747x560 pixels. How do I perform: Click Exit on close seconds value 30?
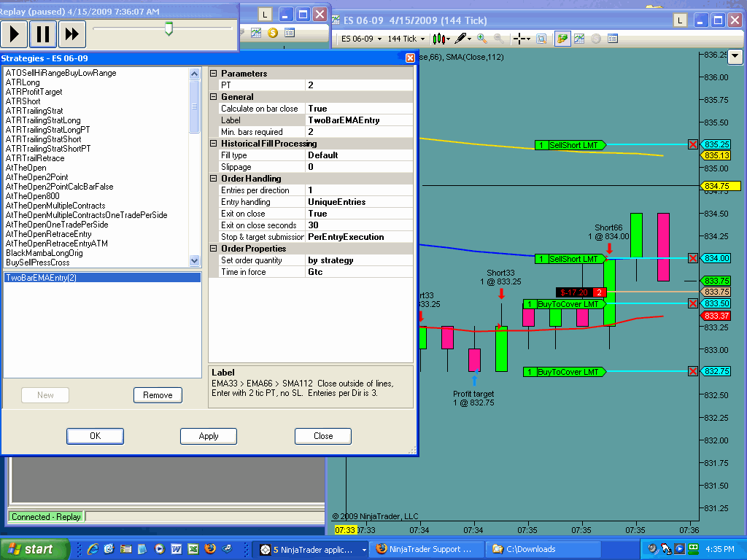(x=359, y=225)
